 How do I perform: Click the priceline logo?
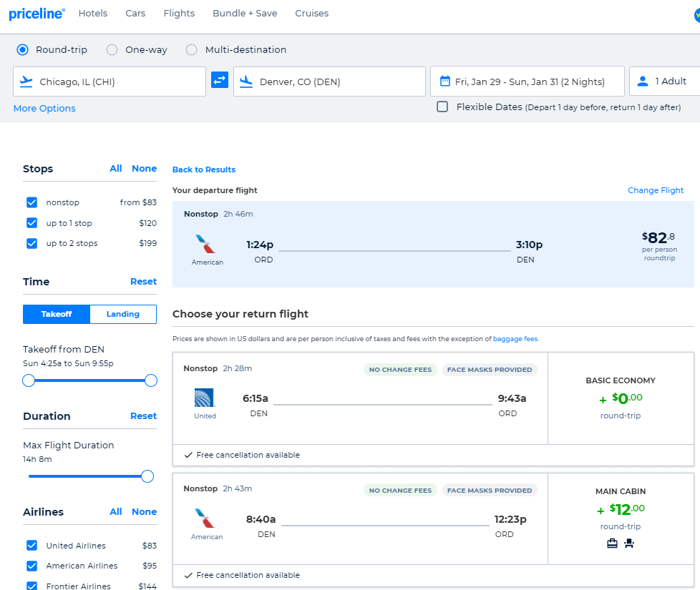pyautogui.click(x=37, y=14)
